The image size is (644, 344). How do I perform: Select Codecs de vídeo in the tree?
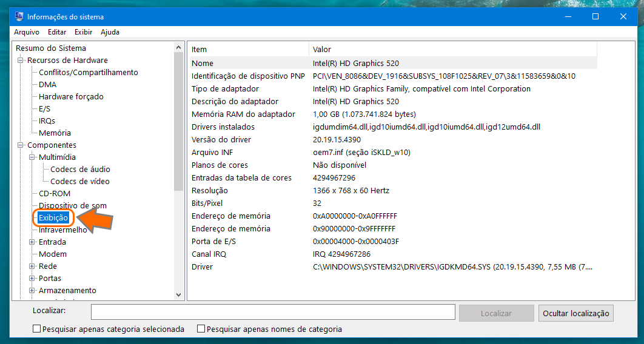pyautogui.click(x=79, y=181)
